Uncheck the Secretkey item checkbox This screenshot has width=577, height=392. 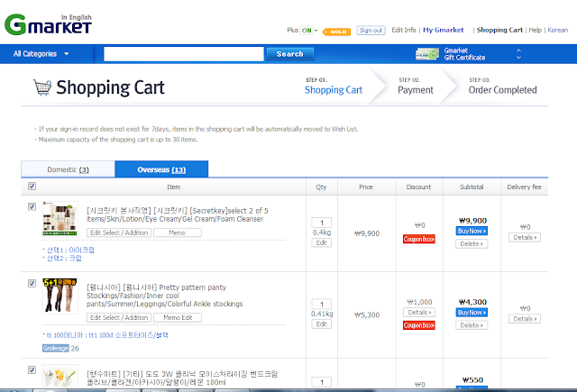tap(32, 206)
